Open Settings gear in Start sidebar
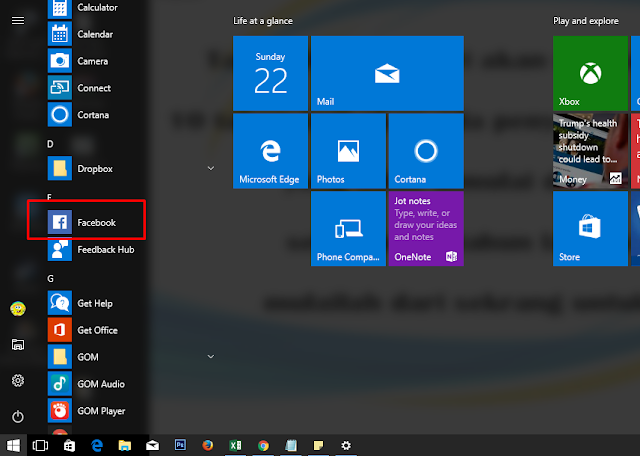640x456 pixels. point(18,380)
